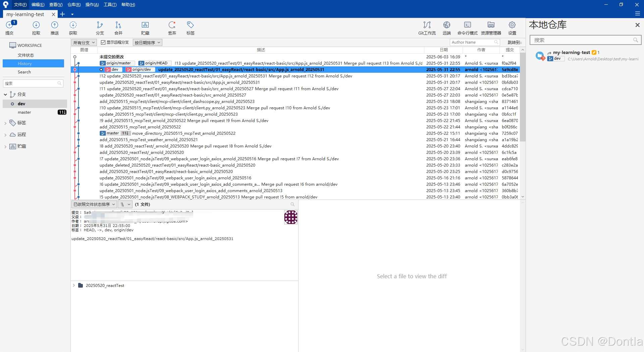
Task: Click the 提交 (Commit) icon
Action: pyautogui.click(x=9, y=28)
